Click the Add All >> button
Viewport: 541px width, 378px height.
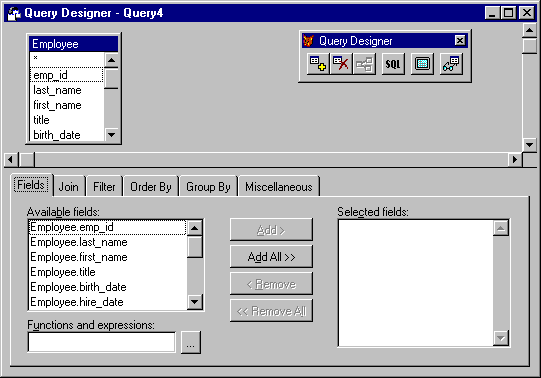pos(271,257)
